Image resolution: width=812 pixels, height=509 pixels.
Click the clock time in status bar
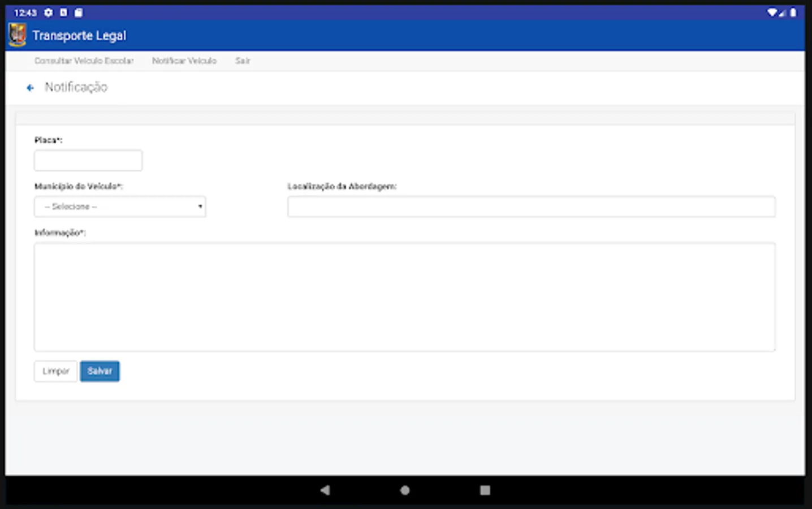[25, 12]
